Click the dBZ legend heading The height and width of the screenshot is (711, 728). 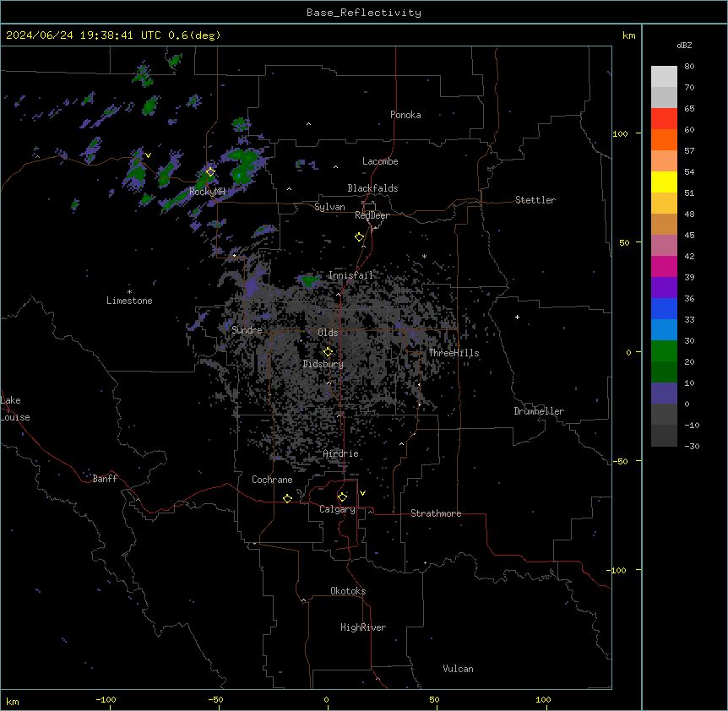(684, 45)
